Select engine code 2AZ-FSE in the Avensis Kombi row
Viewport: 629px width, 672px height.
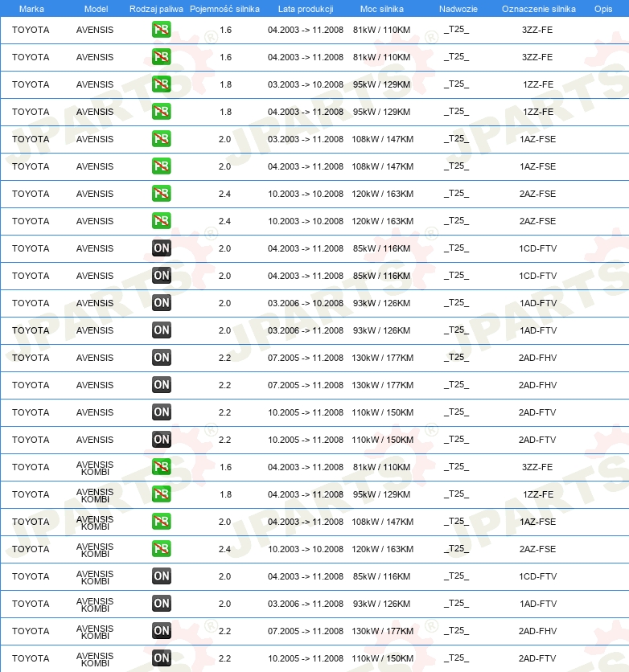coord(537,549)
